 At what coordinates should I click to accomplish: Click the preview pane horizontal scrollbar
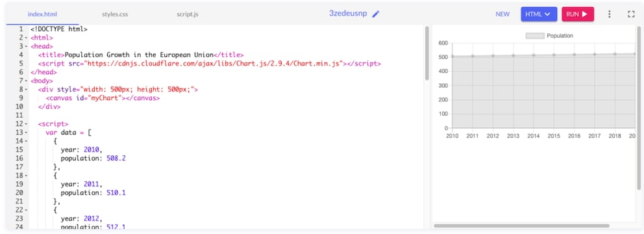pyautogui.click(x=521, y=226)
